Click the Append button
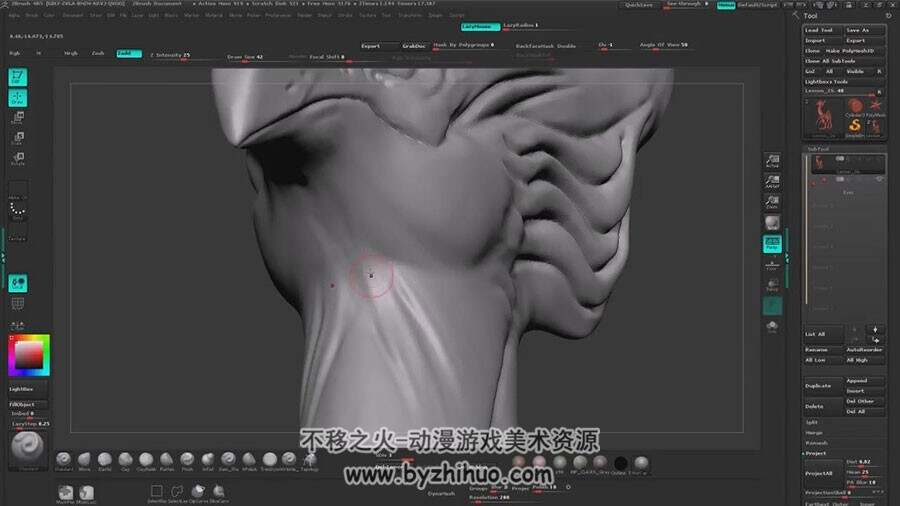Image resolution: width=900 pixels, height=506 pixels. 864,381
